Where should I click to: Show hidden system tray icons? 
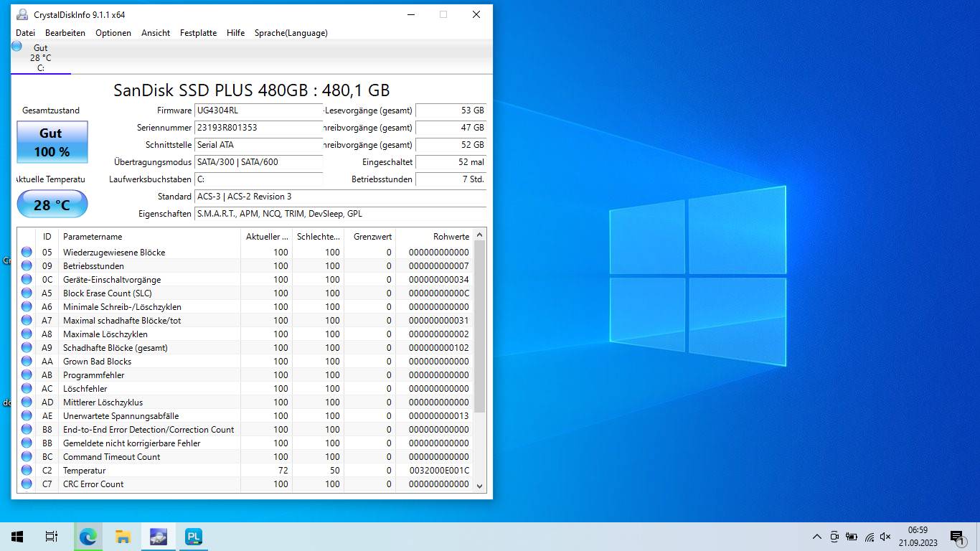coord(816,537)
